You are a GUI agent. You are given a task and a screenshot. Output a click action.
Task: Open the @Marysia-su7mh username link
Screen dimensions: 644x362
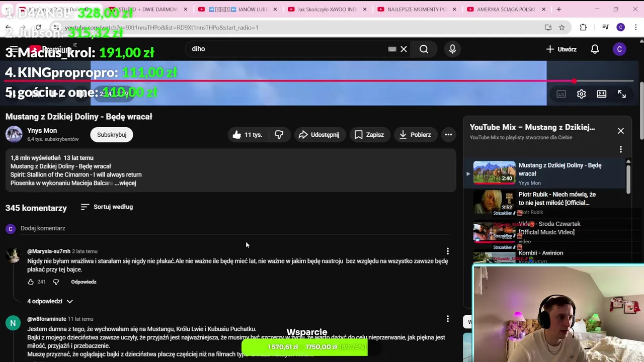[x=49, y=251]
